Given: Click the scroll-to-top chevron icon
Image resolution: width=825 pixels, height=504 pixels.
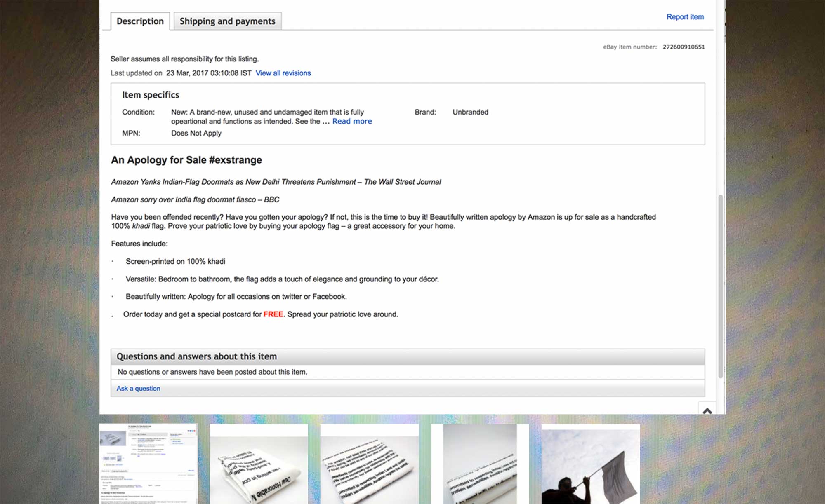Looking at the screenshot, I should coord(707,410).
